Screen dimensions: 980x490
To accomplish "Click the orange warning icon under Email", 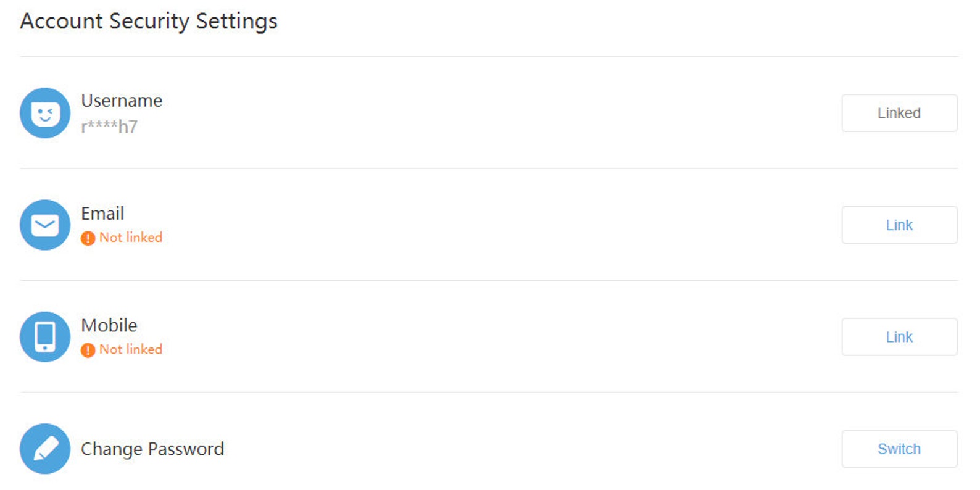I will coord(88,238).
